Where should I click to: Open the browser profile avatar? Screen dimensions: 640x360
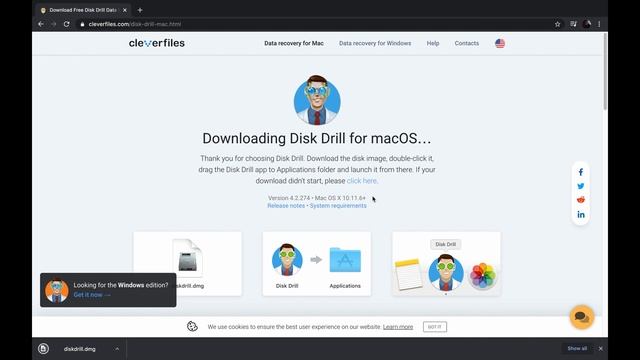587,24
